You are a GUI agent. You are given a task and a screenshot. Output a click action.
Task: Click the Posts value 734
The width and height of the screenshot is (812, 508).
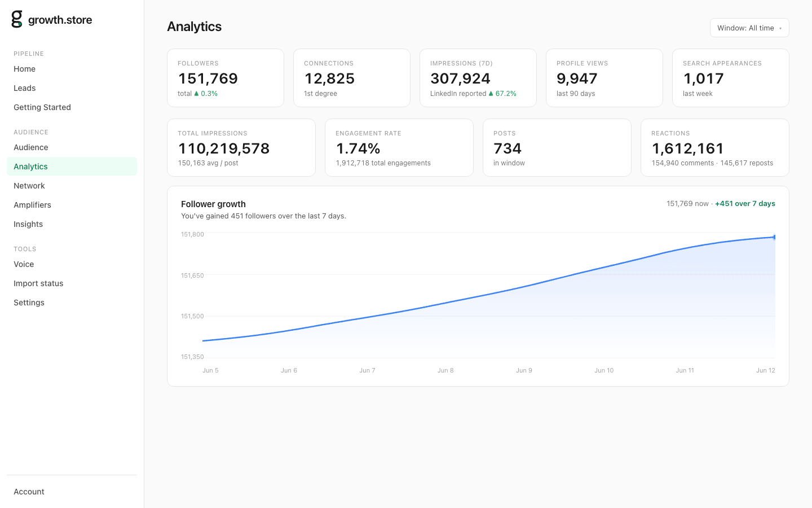pos(507,148)
